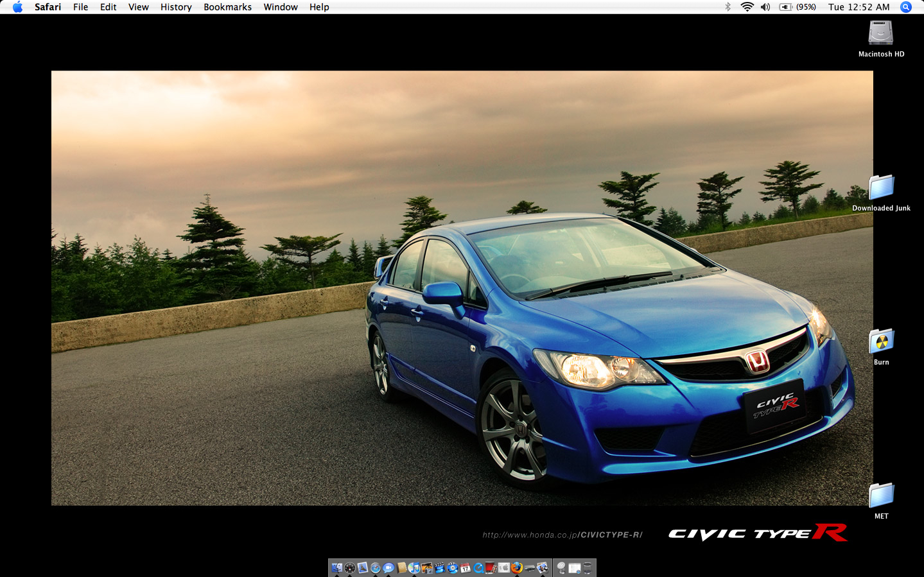Open the Bookmarks menu

[227, 7]
